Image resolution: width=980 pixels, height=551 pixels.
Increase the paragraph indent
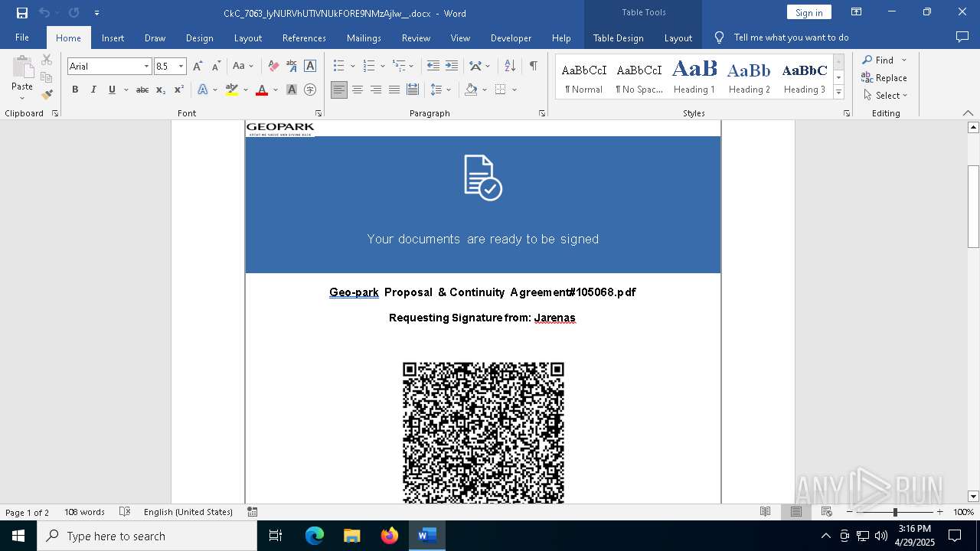(452, 67)
